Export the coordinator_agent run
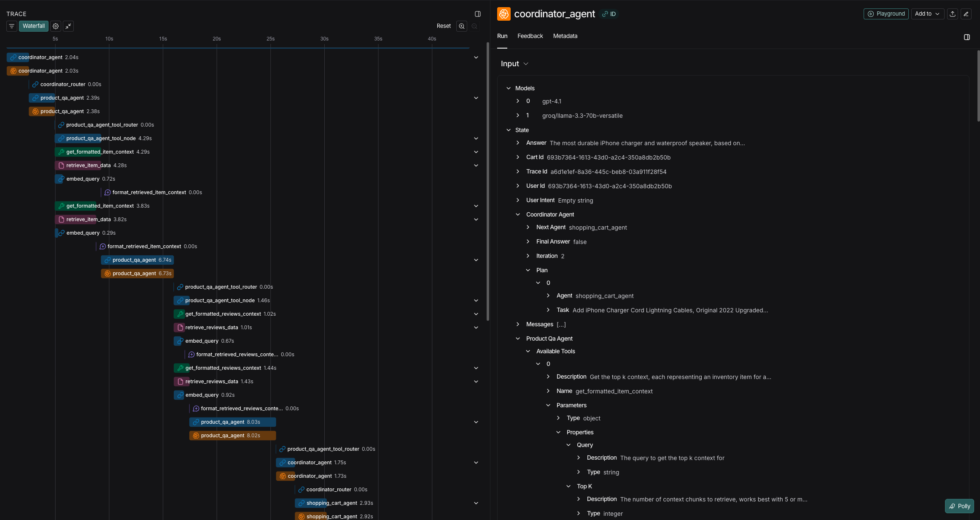Screen dimensions: 980x520 952,14
